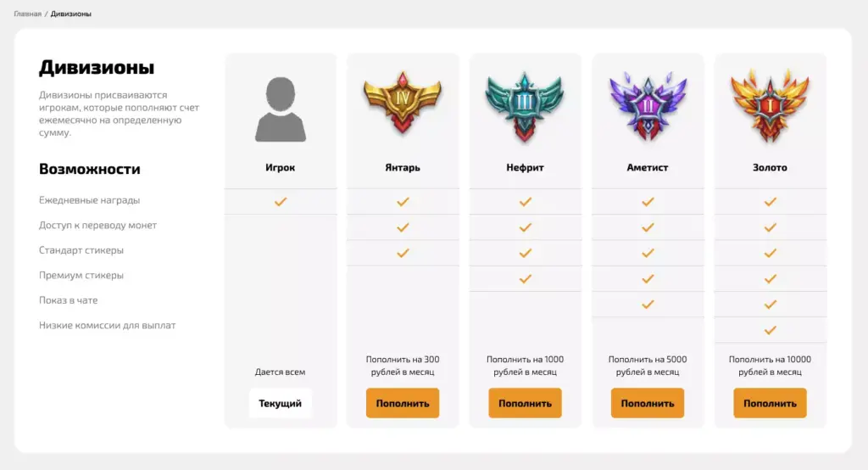Go to Главная breadcrumb link
This screenshot has height=470, width=868.
(27, 14)
